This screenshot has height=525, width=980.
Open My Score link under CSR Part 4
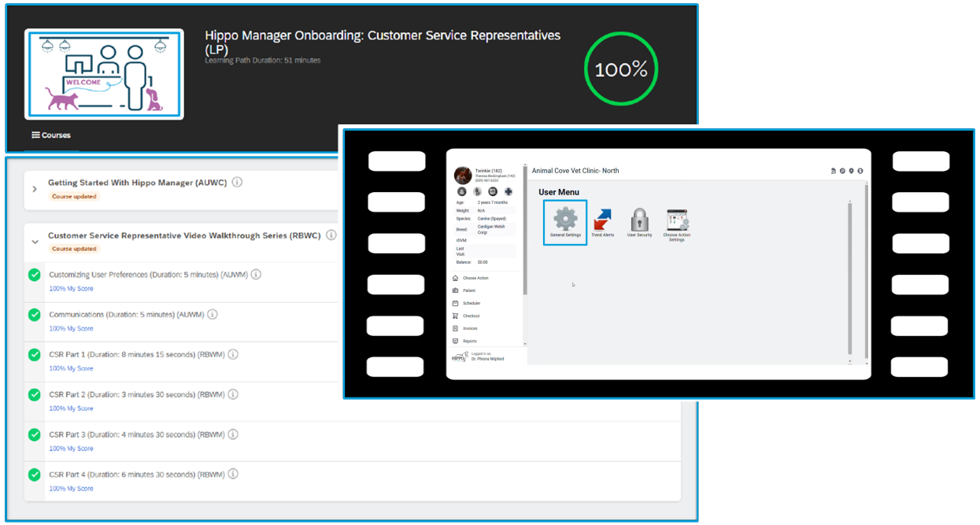(x=71, y=489)
